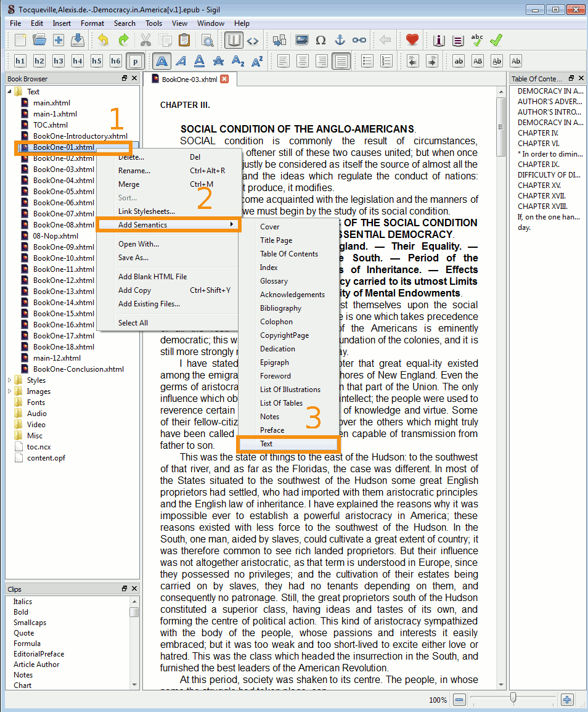Screen dimensions: 588x712
Task: Click the Paste clipboard icon
Action: point(184,41)
